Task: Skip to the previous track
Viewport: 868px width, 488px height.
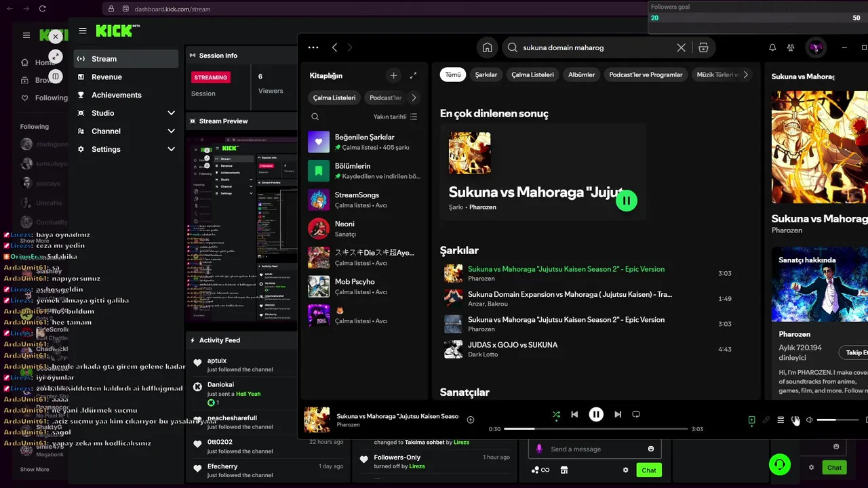Action: (x=574, y=414)
